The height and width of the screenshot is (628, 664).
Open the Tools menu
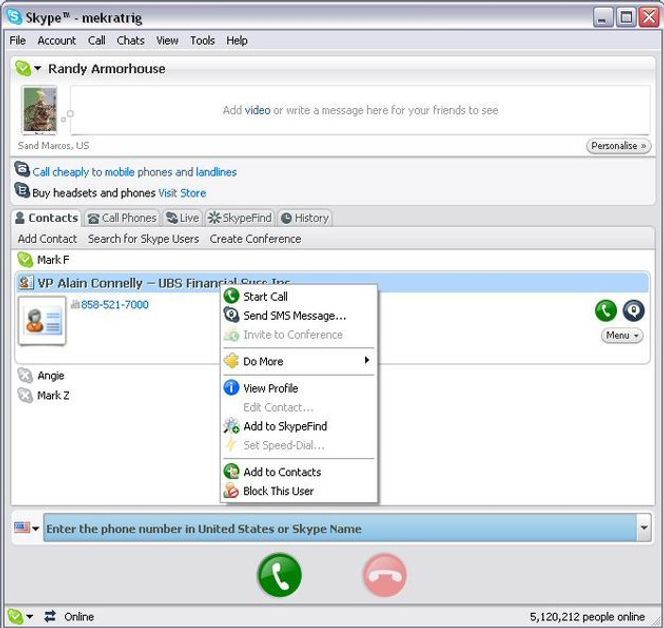202,41
